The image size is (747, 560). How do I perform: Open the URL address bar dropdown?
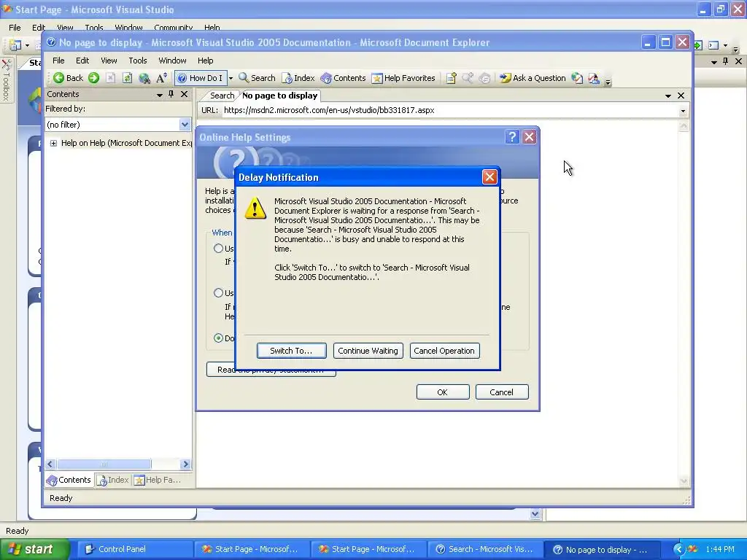683,111
